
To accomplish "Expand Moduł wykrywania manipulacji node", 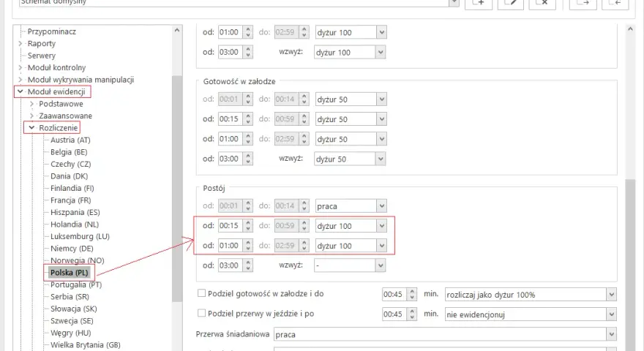I will [x=20, y=80].
